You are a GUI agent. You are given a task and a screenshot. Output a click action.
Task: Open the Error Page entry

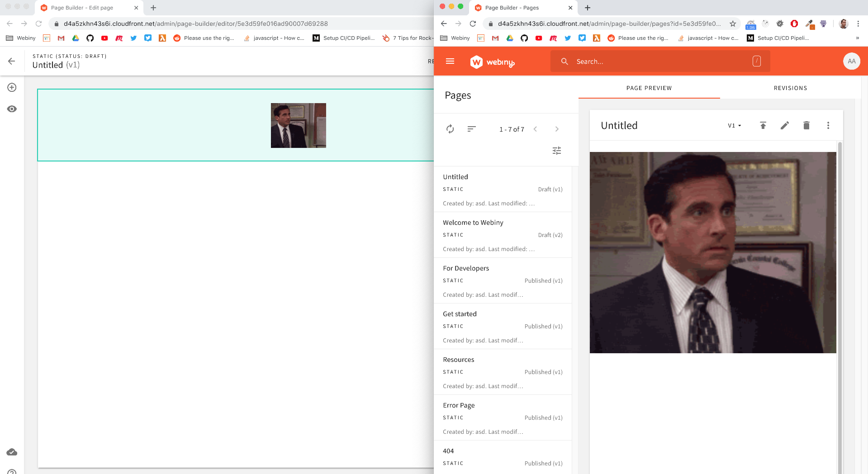pyautogui.click(x=502, y=418)
